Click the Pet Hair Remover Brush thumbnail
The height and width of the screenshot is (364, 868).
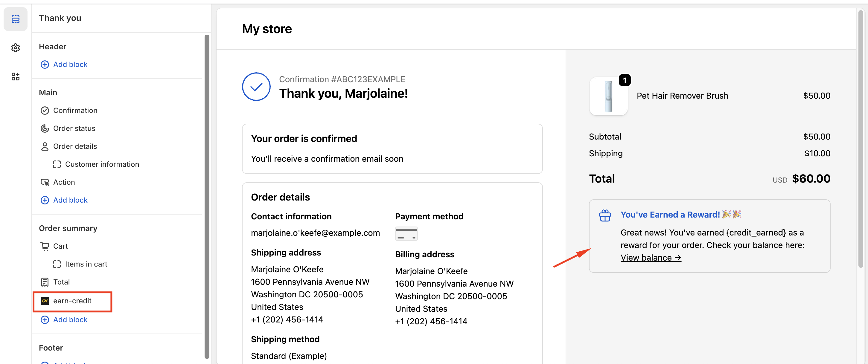click(608, 96)
